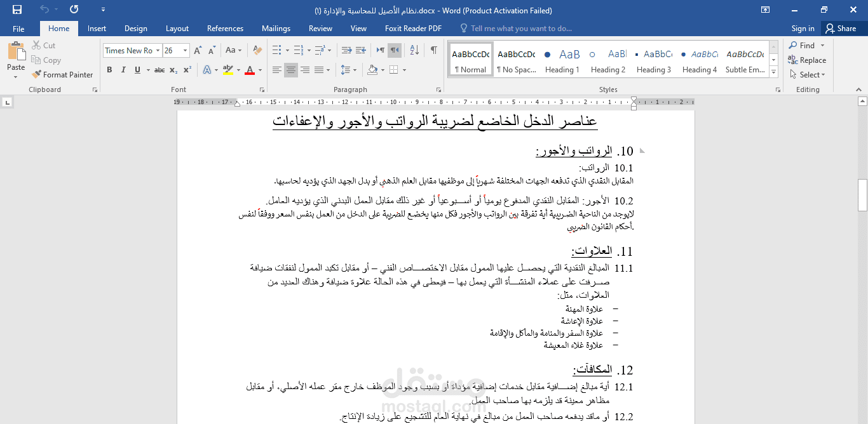Screen dimensions: 868x424
Task: Switch to the Foxit Reader PDF tab
Action: [x=413, y=29]
